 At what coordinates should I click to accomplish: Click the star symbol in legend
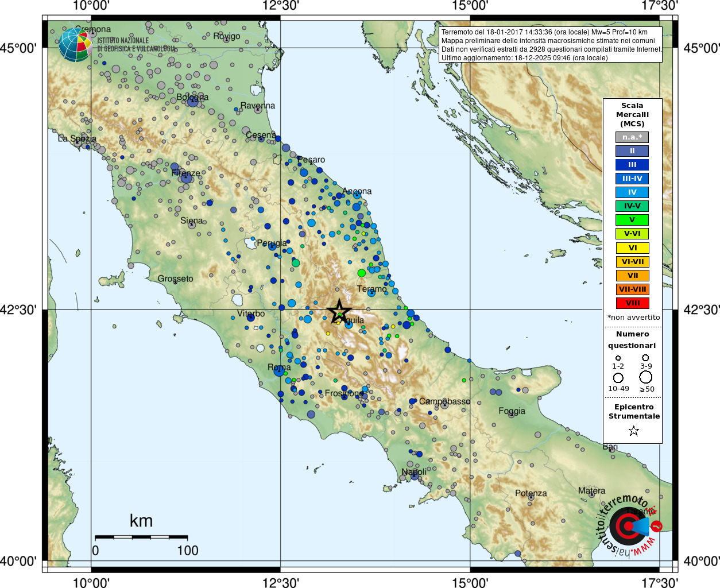pyautogui.click(x=634, y=431)
